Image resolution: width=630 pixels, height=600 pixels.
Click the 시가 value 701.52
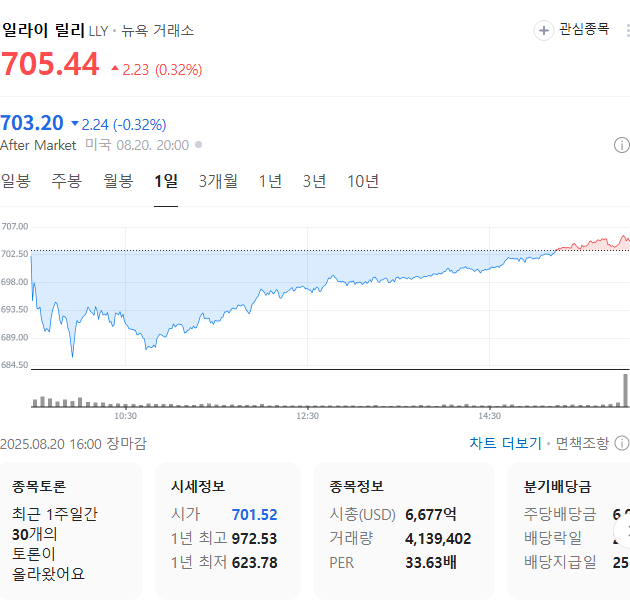click(x=254, y=514)
